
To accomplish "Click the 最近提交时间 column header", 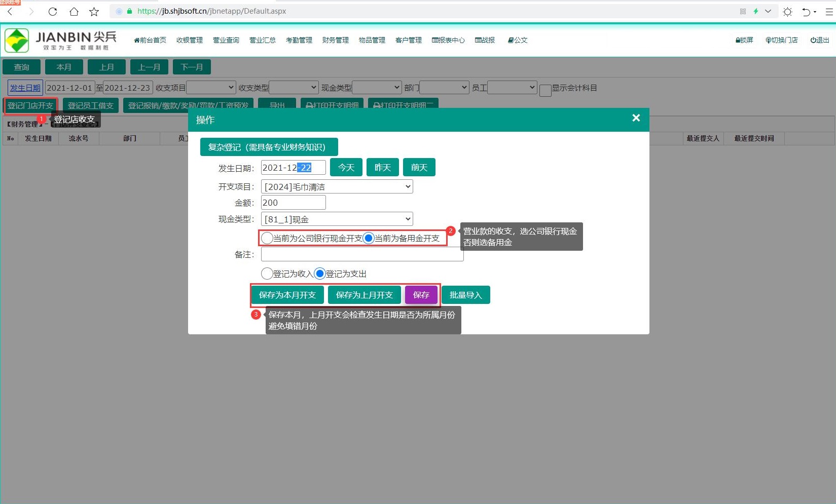I will [754, 138].
